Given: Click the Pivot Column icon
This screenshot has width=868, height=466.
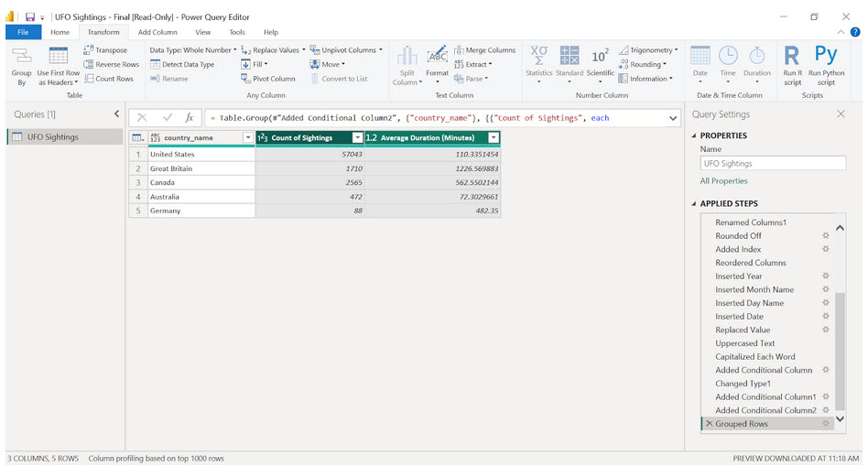Looking at the screenshot, I should [245, 79].
